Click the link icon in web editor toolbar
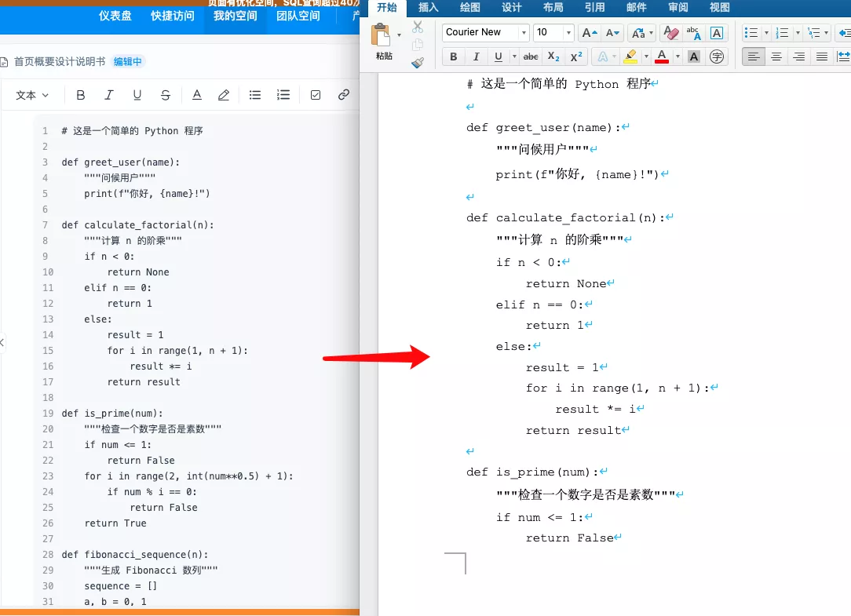Viewport: 851px width, 616px height. 344,95
